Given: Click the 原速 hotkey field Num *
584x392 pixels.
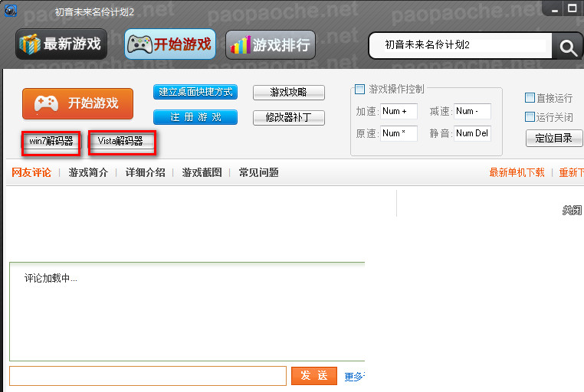Looking at the screenshot, I should point(399,133).
